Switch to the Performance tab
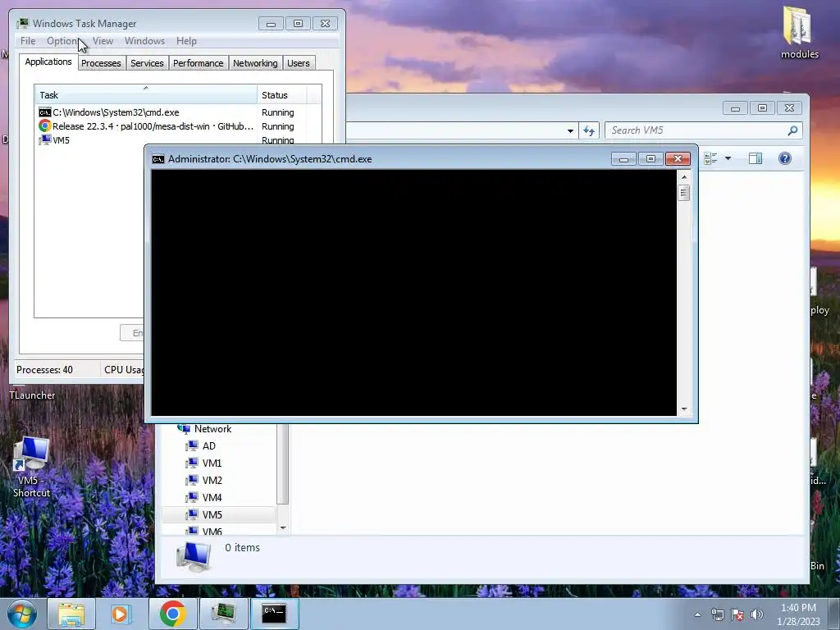This screenshot has height=630, width=840. tap(198, 63)
